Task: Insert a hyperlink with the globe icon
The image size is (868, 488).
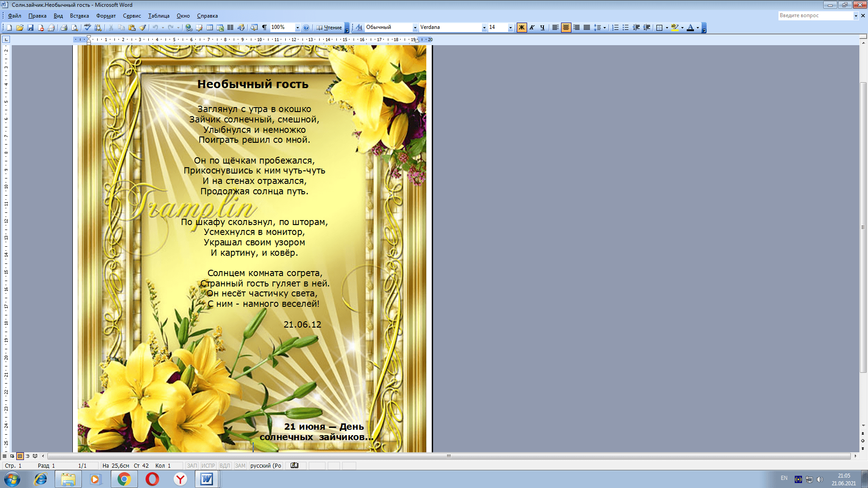Action: (x=189, y=28)
